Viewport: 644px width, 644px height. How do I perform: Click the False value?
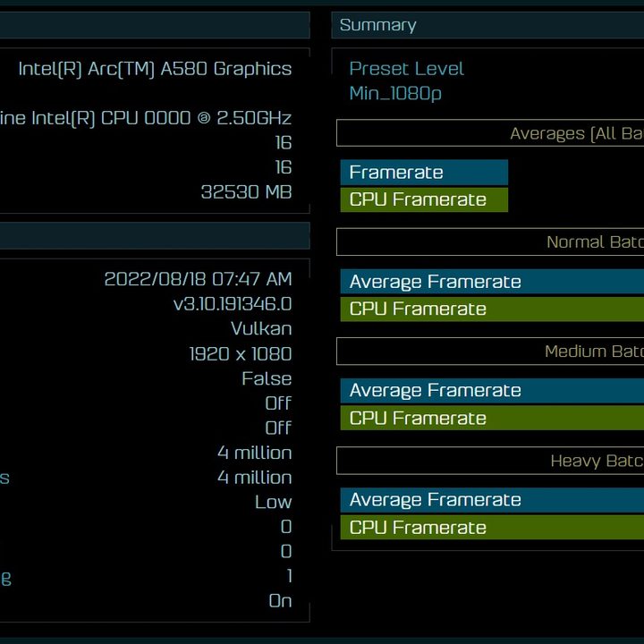tap(267, 378)
